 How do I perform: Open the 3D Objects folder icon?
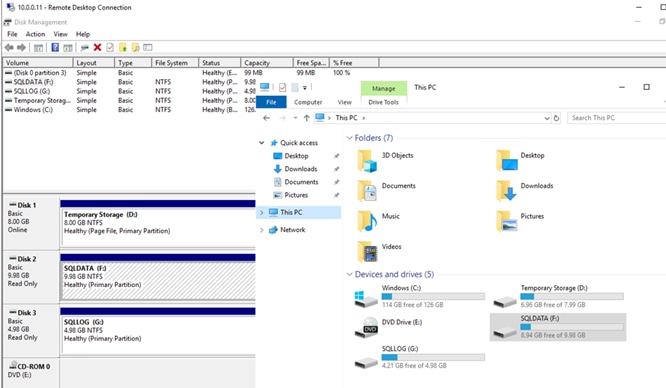pyautogui.click(x=367, y=161)
